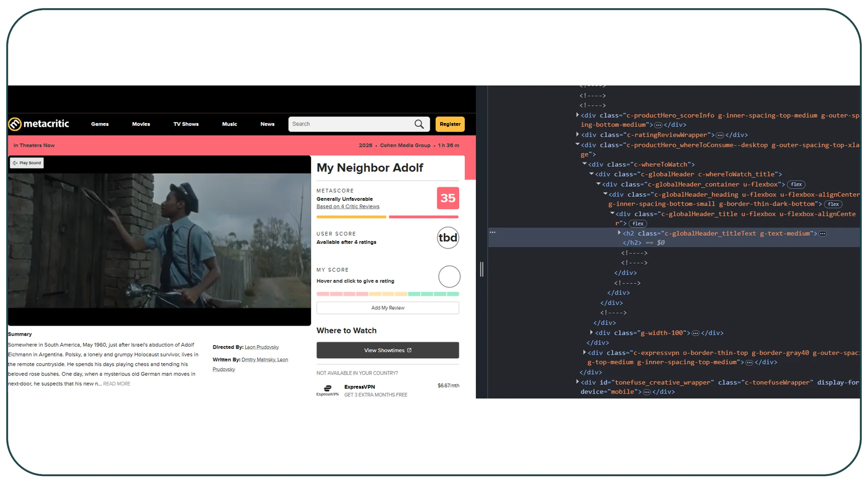
Task: Click the My Score rating color bar
Action: tap(388, 294)
